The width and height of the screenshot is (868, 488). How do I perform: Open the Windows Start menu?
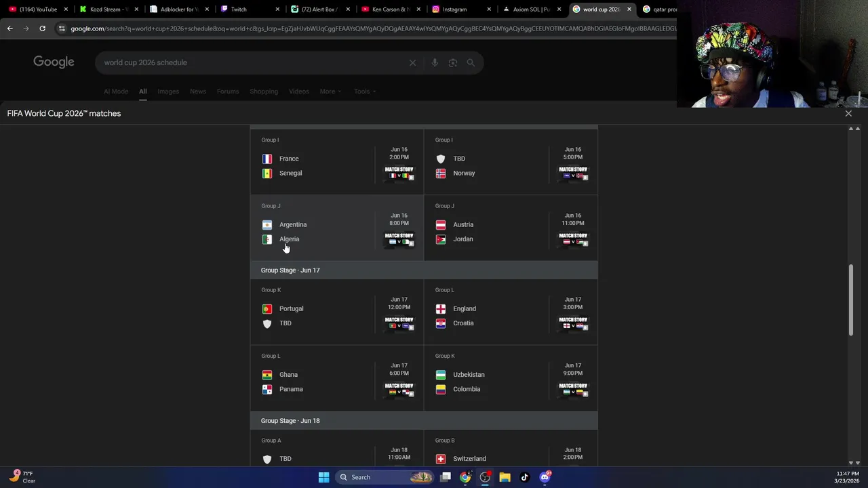[323, 477]
